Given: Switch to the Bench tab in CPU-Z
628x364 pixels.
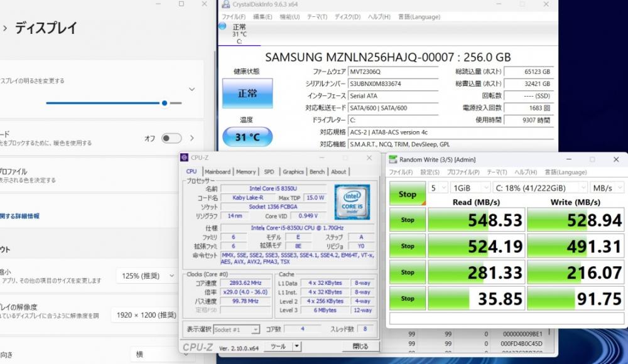Looking at the screenshot, I should pos(317,171).
